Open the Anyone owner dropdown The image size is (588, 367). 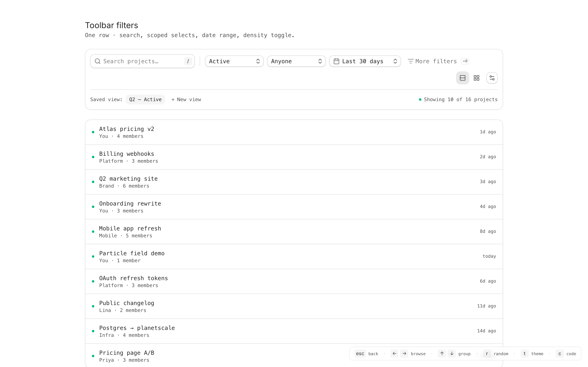[296, 61]
